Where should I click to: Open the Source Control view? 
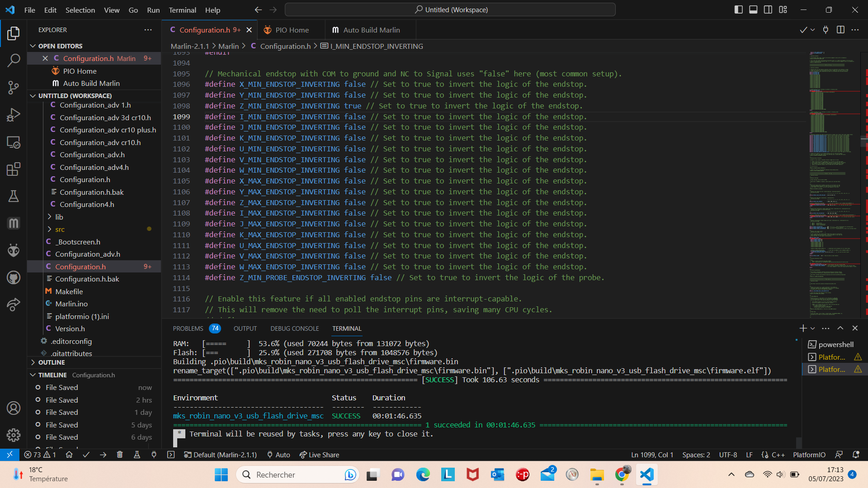tap(14, 88)
